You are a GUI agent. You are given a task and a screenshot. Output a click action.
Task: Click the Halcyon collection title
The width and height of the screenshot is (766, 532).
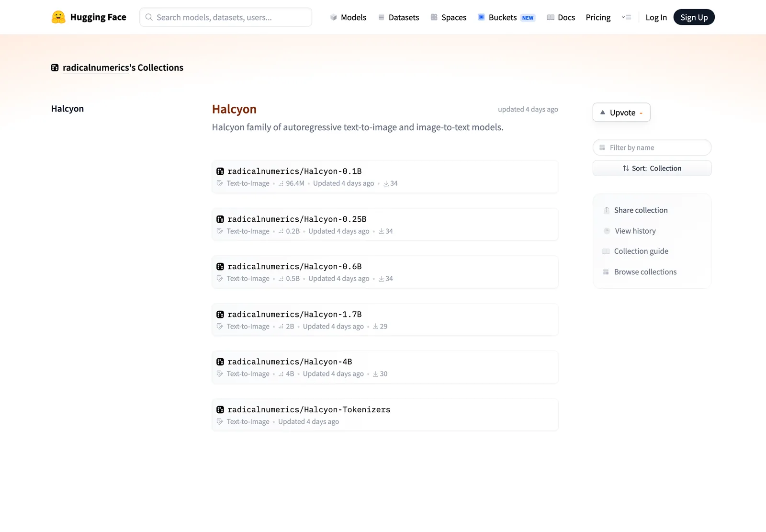(234, 109)
